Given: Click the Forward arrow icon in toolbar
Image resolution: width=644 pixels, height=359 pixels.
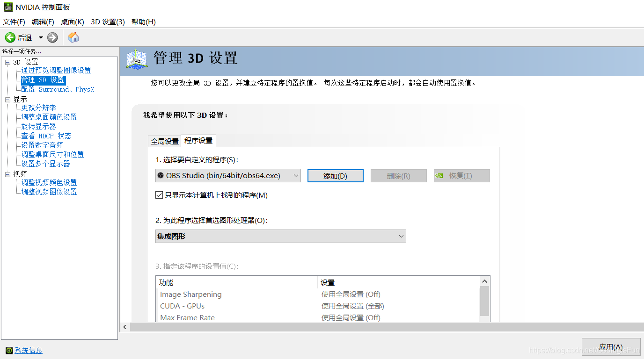Looking at the screenshot, I should click(52, 37).
